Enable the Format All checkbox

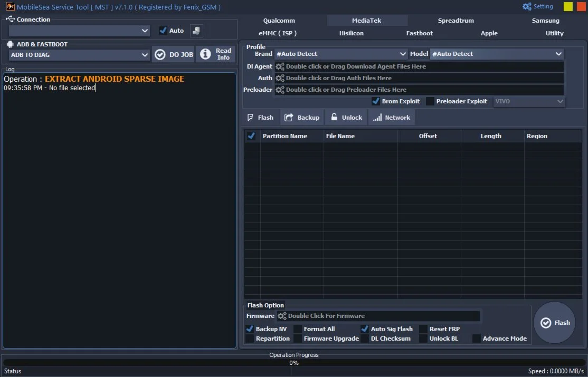[298, 329]
